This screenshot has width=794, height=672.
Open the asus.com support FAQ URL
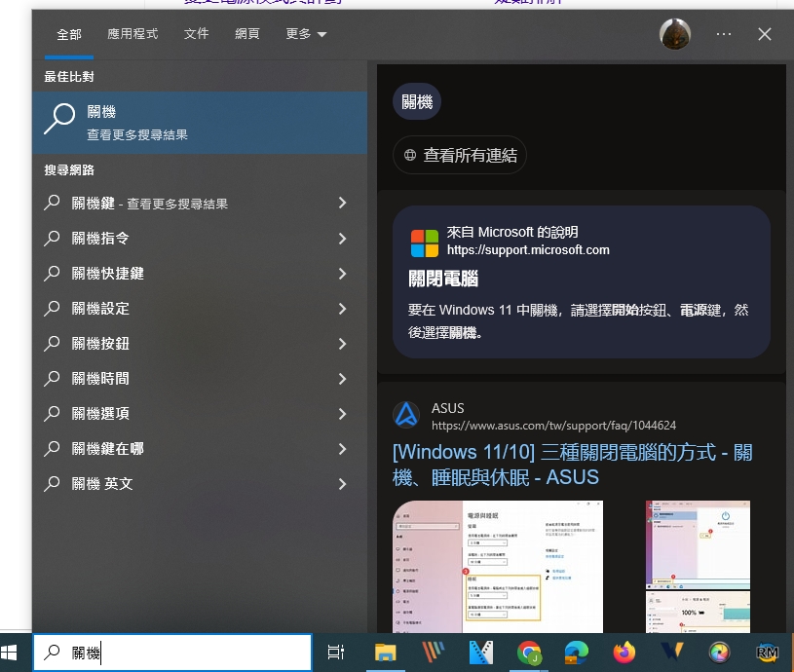click(x=553, y=426)
